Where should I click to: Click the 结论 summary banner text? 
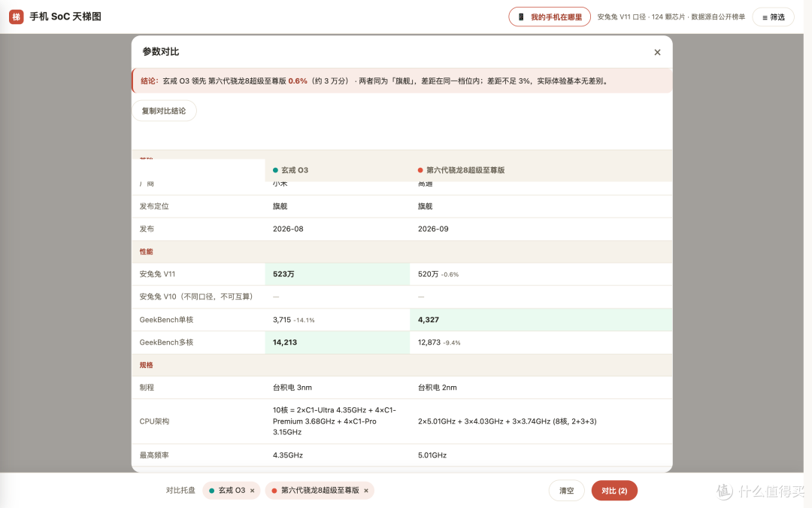click(x=375, y=81)
